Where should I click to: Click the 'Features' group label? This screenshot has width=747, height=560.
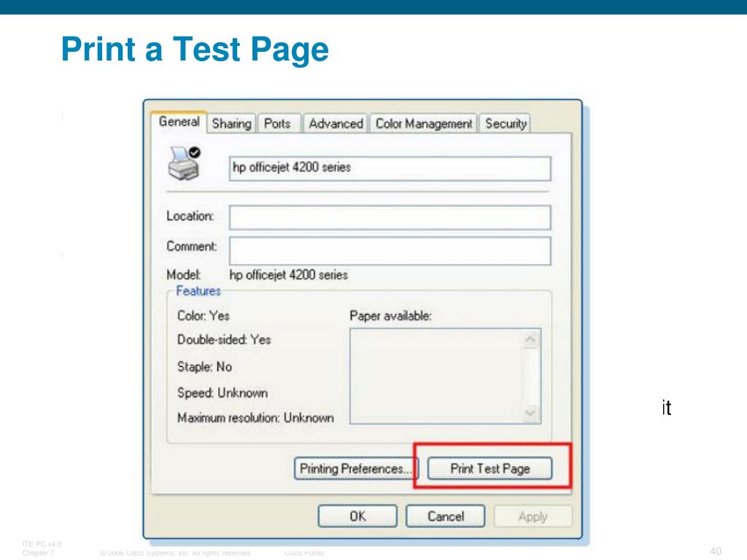[x=198, y=291]
